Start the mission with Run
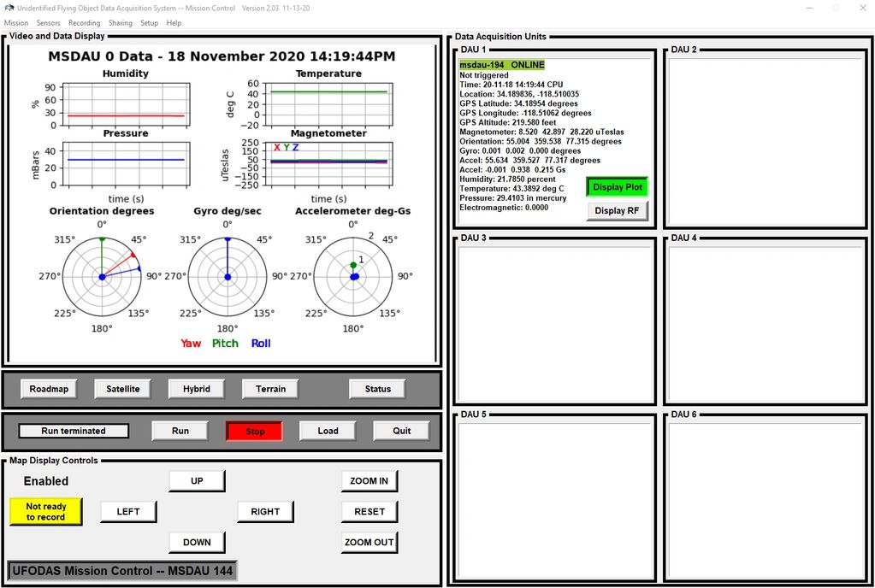875x588 pixels. click(180, 431)
